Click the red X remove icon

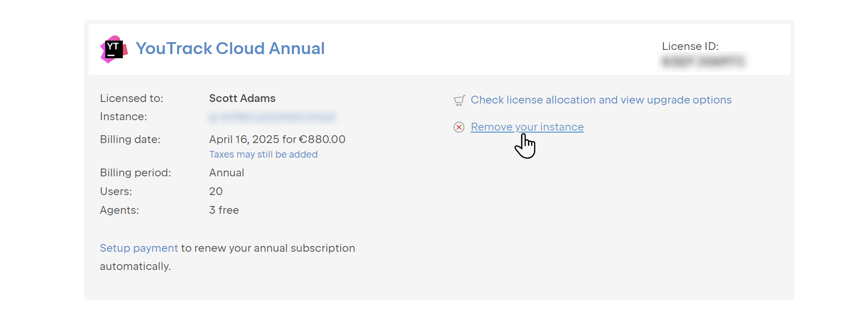[x=459, y=127]
